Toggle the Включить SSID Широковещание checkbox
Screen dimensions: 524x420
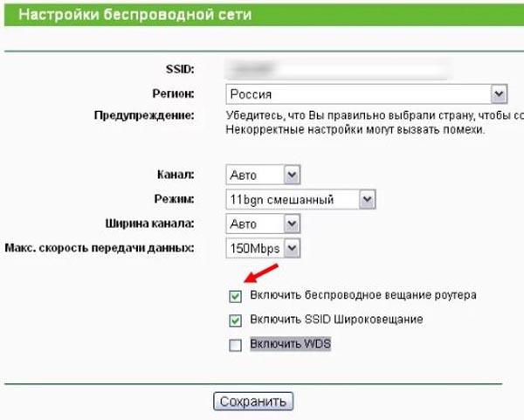coord(235,320)
